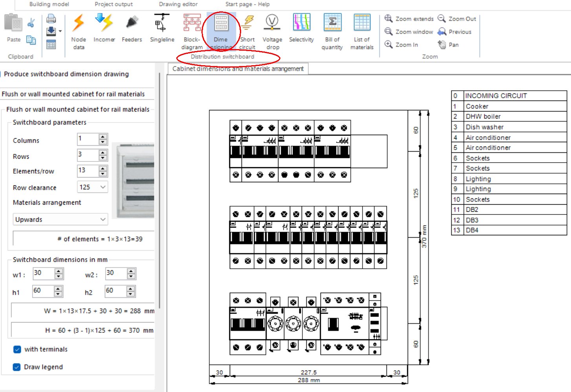Switch to the Drawing editor tab
Viewport: 571px width, 392px height.
click(x=178, y=4)
